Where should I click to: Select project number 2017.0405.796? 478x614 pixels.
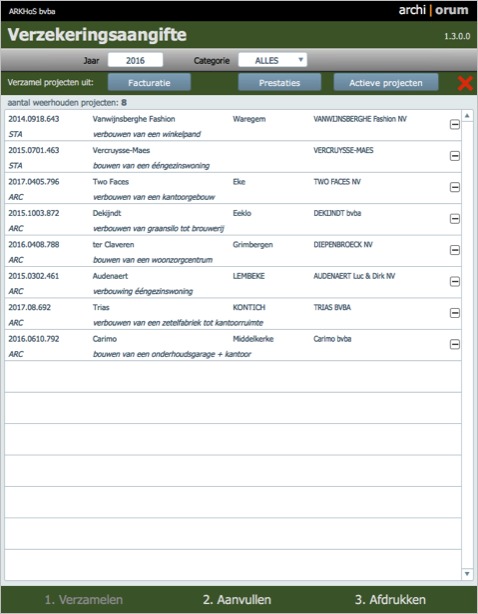(34, 182)
